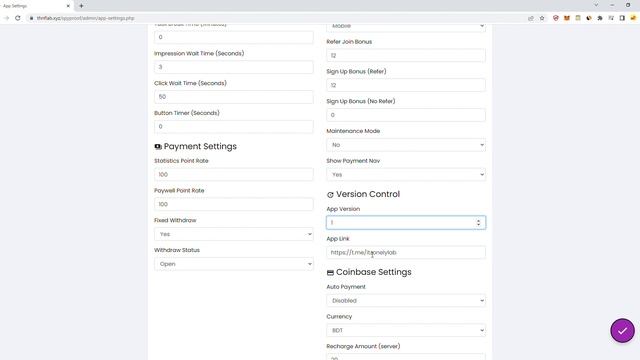Image resolution: width=640 pixels, height=360 pixels.
Task: Click the Click Wait Time field
Action: [234, 97]
